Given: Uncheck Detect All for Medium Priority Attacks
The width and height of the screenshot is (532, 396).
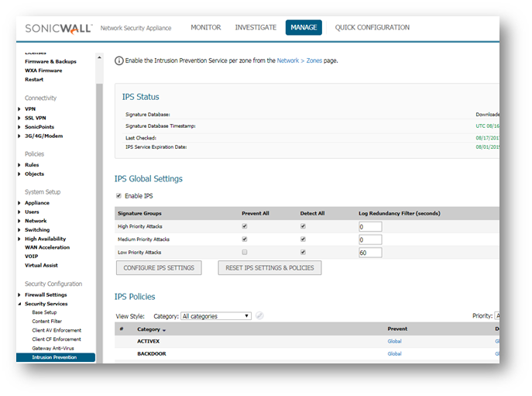Looking at the screenshot, I should click(x=303, y=239).
